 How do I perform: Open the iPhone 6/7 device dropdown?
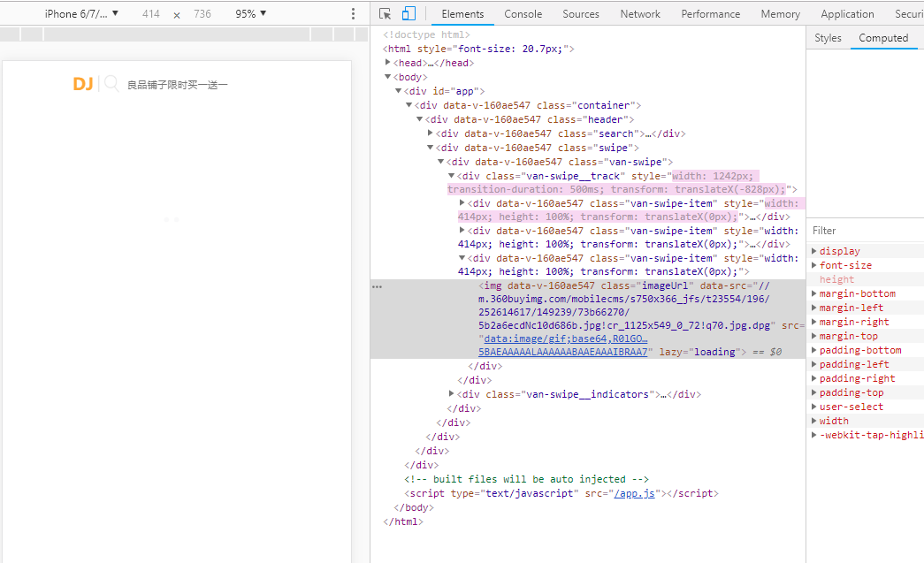(81, 13)
